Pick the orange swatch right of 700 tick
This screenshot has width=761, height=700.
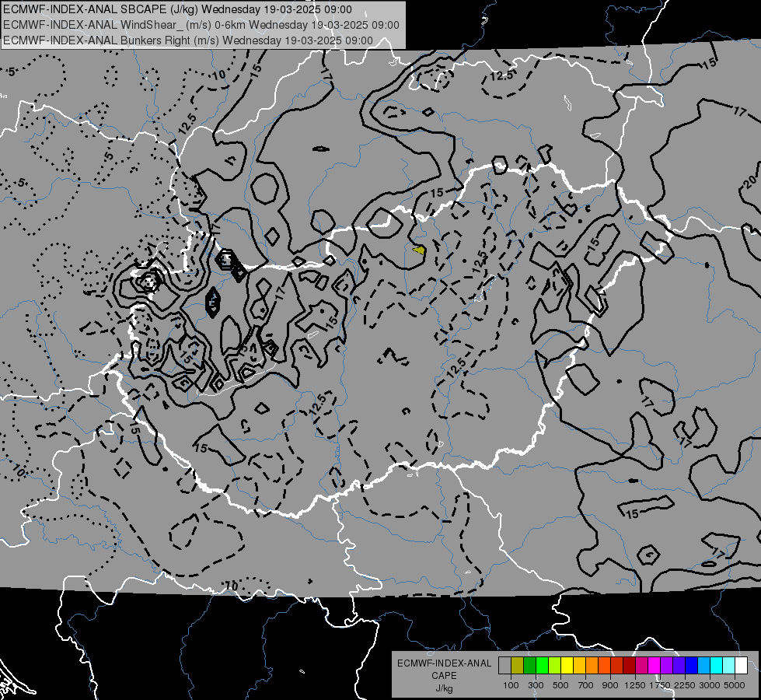point(592,666)
